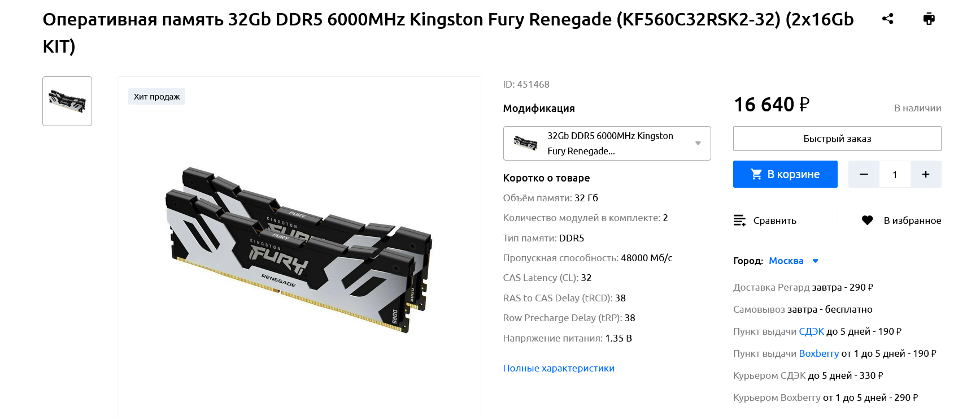
Task: Increase quantity with the plus button
Action: [926, 174]
